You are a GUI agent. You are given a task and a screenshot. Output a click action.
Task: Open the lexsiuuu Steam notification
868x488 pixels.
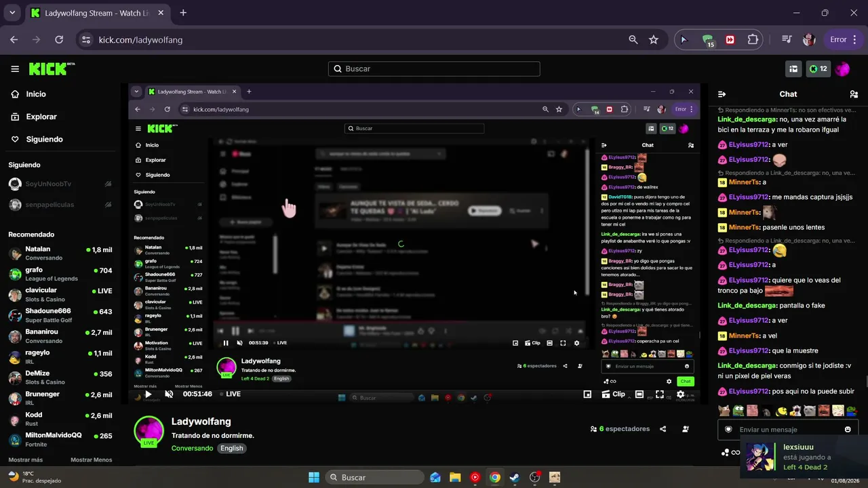click(804, 457)
